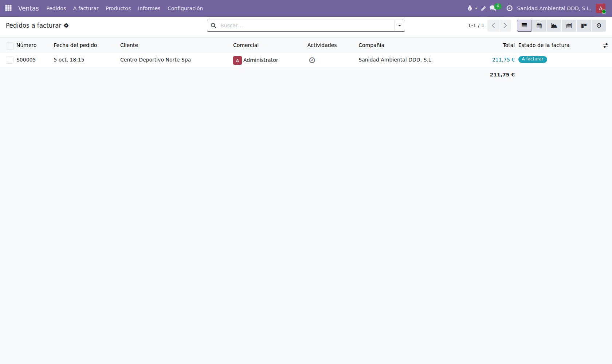
Task: Open the Pedidos a facturar gear settings
Action: pos(66,25)
